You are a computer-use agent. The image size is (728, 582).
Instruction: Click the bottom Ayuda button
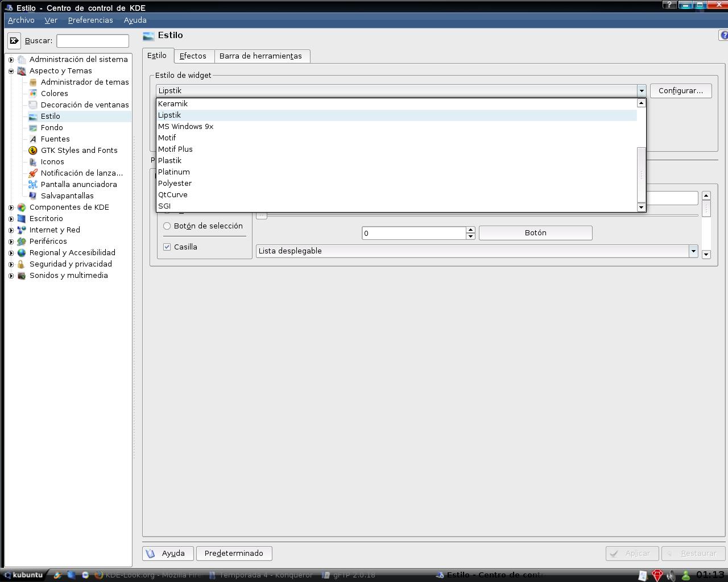click(168, 554)
